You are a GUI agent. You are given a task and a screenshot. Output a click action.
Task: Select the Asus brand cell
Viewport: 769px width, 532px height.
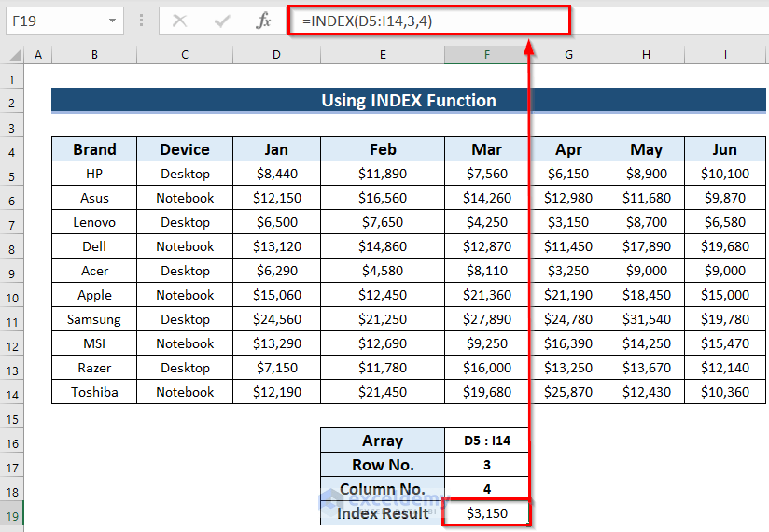coord(94,198)
